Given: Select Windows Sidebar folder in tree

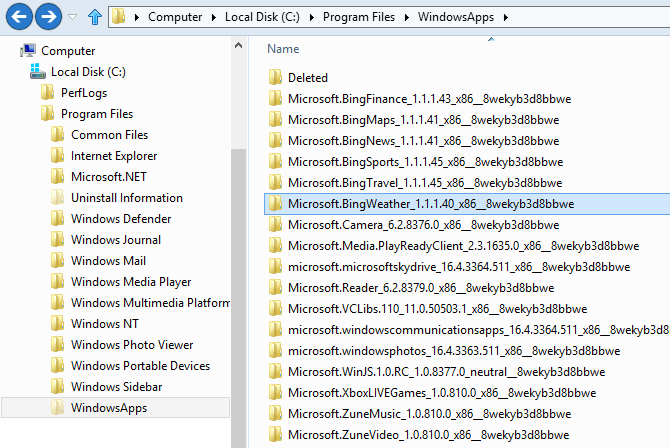Looking at the screenshot, I should tap(116, 386).
